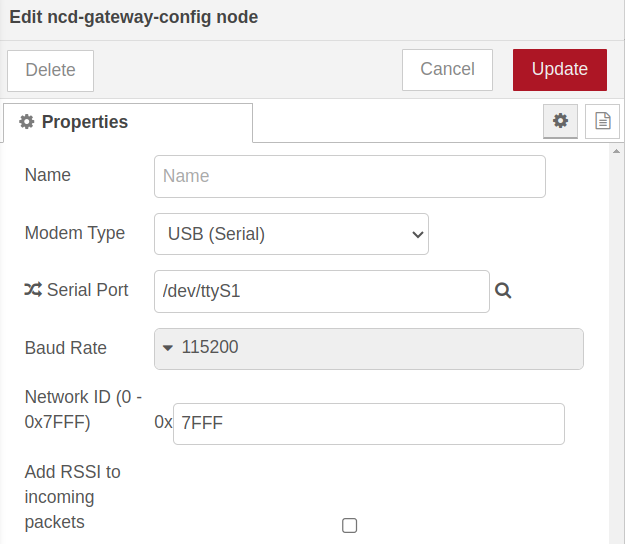Click the Modem Type label
This screenshot has width=625, height=544.
click(75, 233)
